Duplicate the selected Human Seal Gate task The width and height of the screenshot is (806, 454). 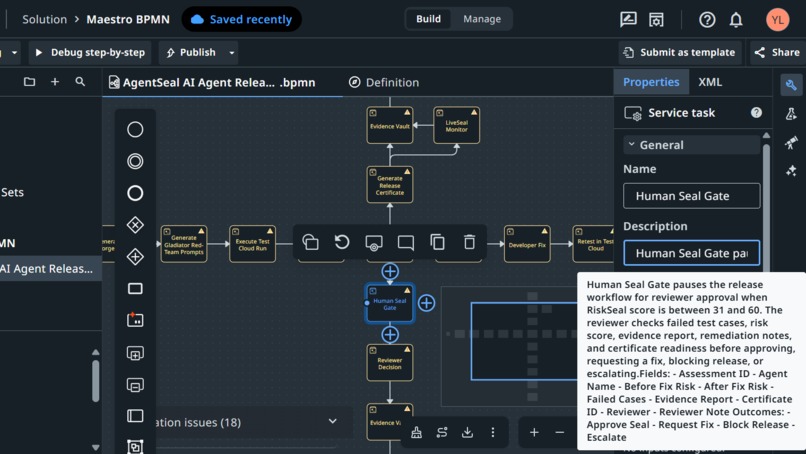437,242
